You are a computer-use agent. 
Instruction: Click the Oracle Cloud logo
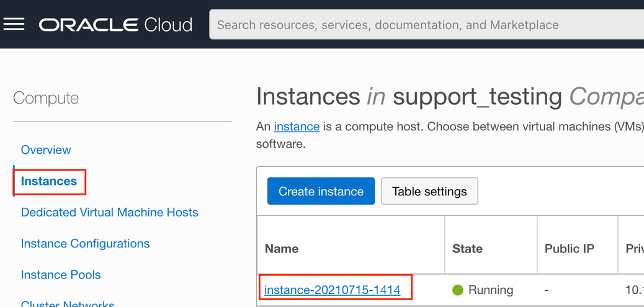tap(116, 25)
